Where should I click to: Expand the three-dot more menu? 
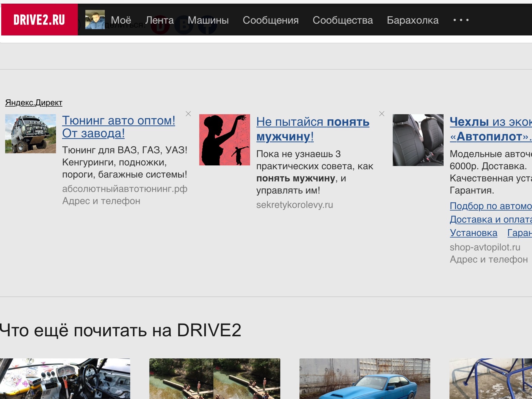[461, 20]
